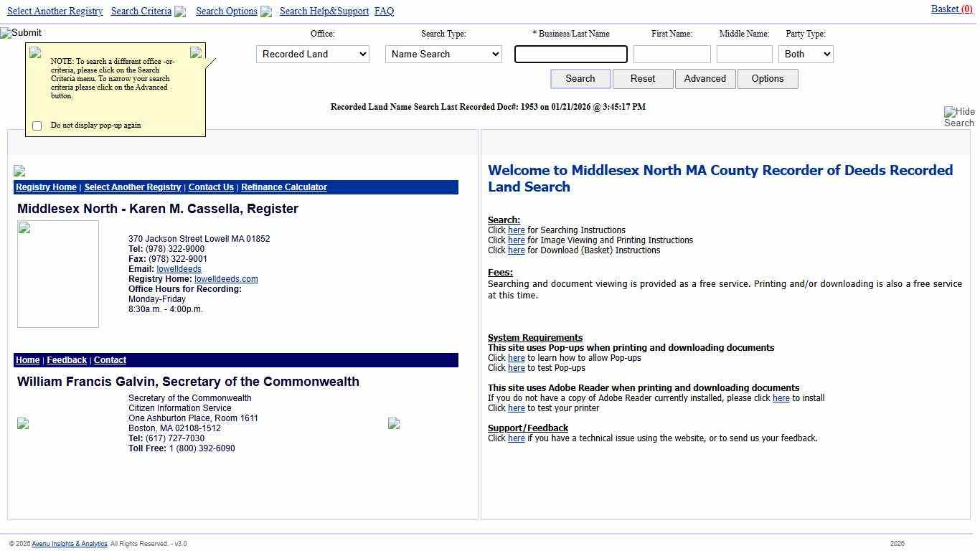Screen dimensions: 980x551
Task: Open the Search Help&Support menu
Action: [324, 11]
